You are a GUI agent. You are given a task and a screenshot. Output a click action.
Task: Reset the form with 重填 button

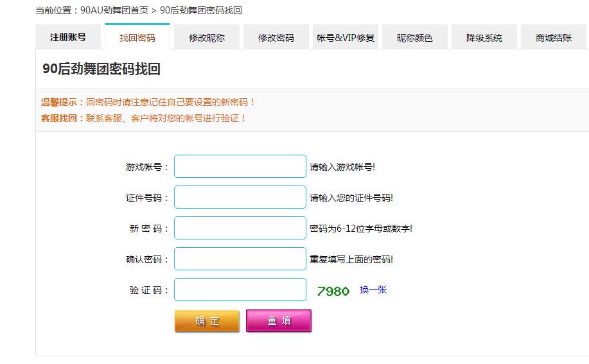(x=279, y=320)
